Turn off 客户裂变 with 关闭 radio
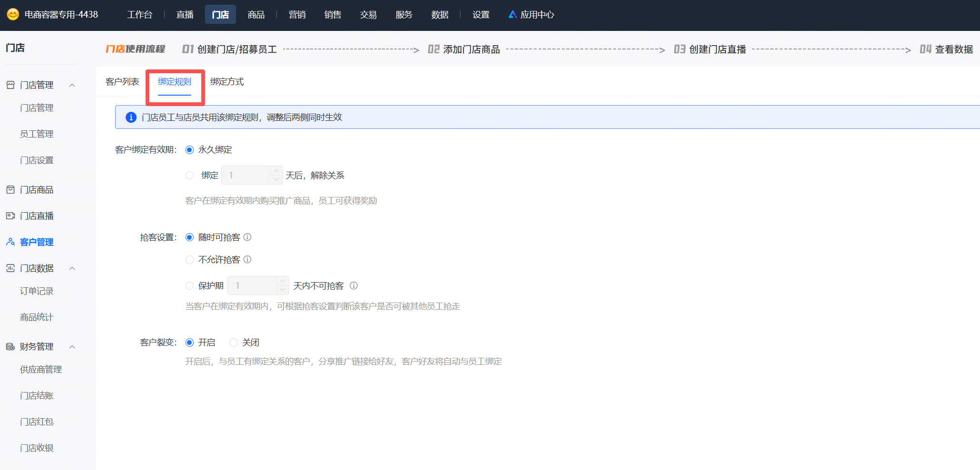Image resolution: width=980 pixels, height=470 pixels. click(x=233, y=343)
